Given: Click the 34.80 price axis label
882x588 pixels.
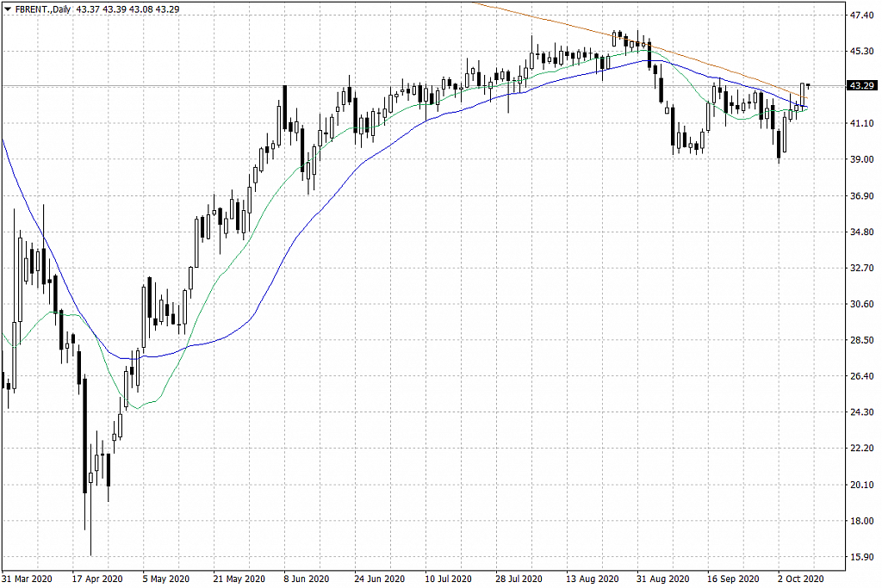Looking at the screenshot, I should click(861, 232).
